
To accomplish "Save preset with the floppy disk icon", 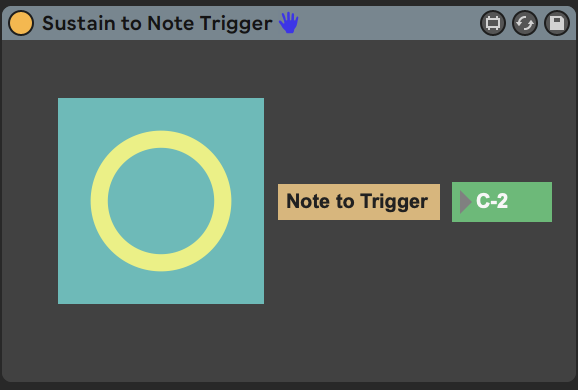I will point(557,23).
